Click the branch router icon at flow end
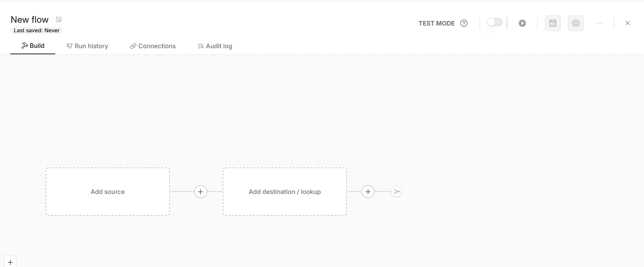This screenshot has height=267, width=644. click(x=396, y=191)
